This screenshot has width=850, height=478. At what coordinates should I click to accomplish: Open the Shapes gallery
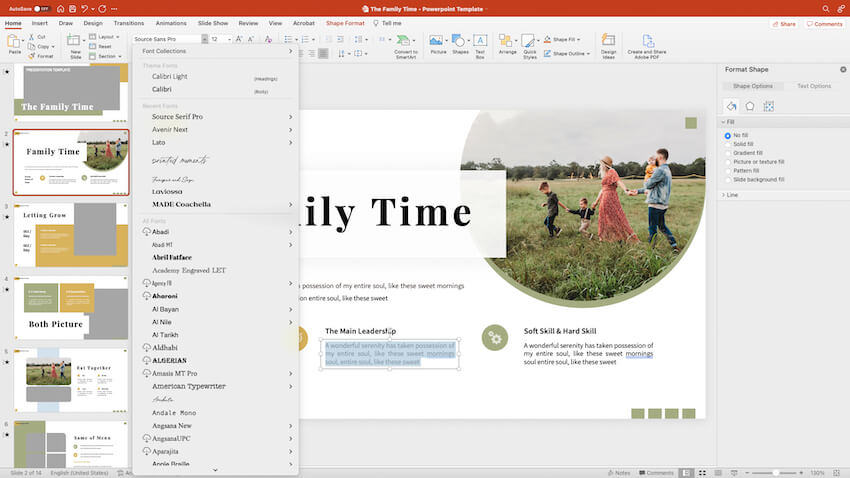coord(459,42)
